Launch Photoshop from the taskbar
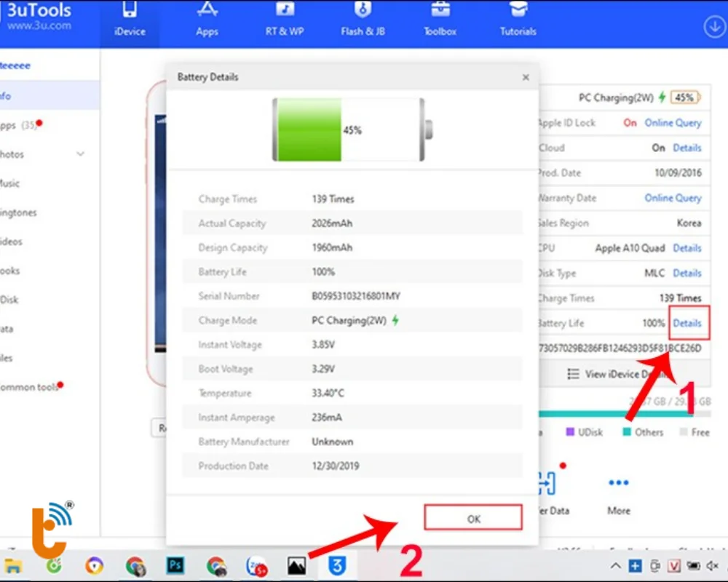Viewport: 728px width, 582px height. (x=175, y=565)
